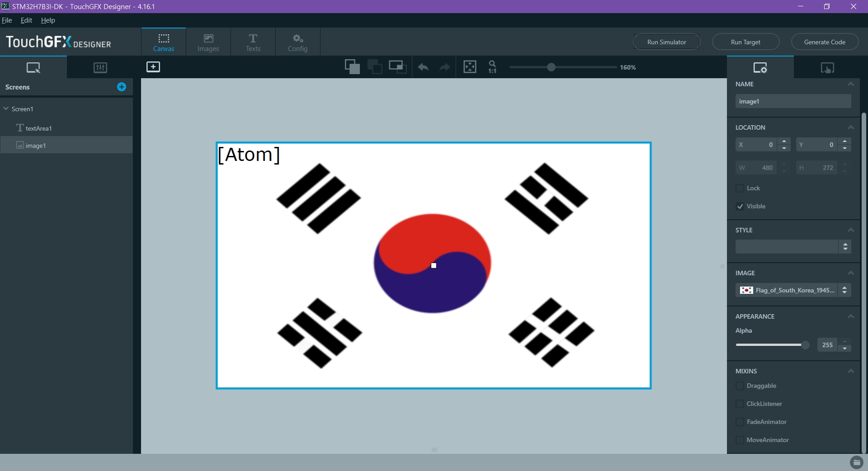Toggle the Visible checkbox

(740, 206)
